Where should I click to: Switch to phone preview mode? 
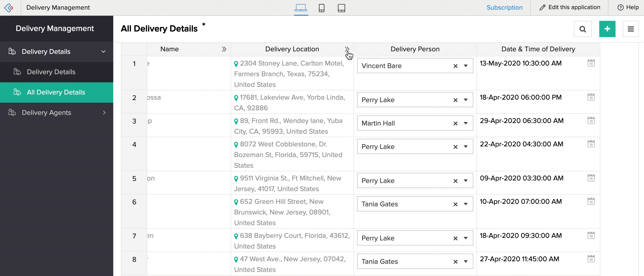321,8
